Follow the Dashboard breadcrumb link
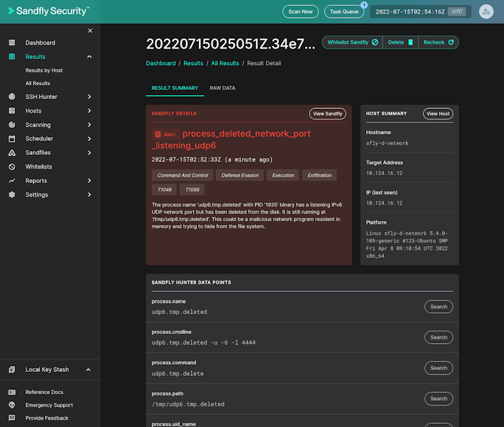Viewport: 504px width, 427px height. pyautogui.click(x=161, y=63)
